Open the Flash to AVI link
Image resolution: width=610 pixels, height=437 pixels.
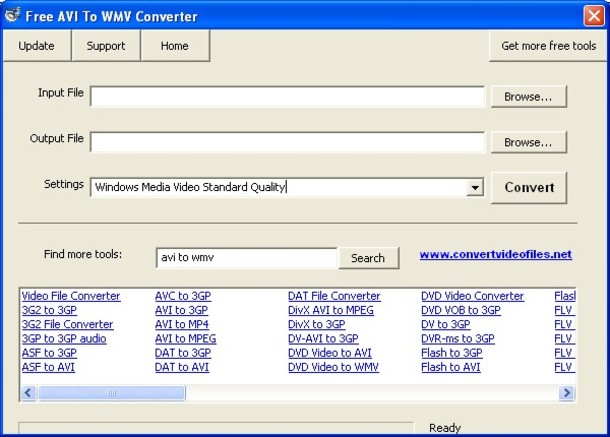click(x=451, y=367)
